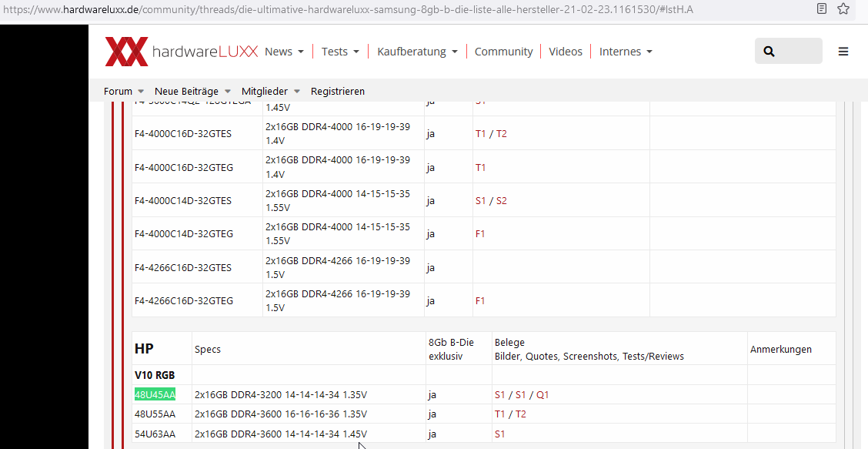The width and height of the screenshot is (868, 449).
Task: Select highlighted 48U45AA cell
Action: coord(155,394)
